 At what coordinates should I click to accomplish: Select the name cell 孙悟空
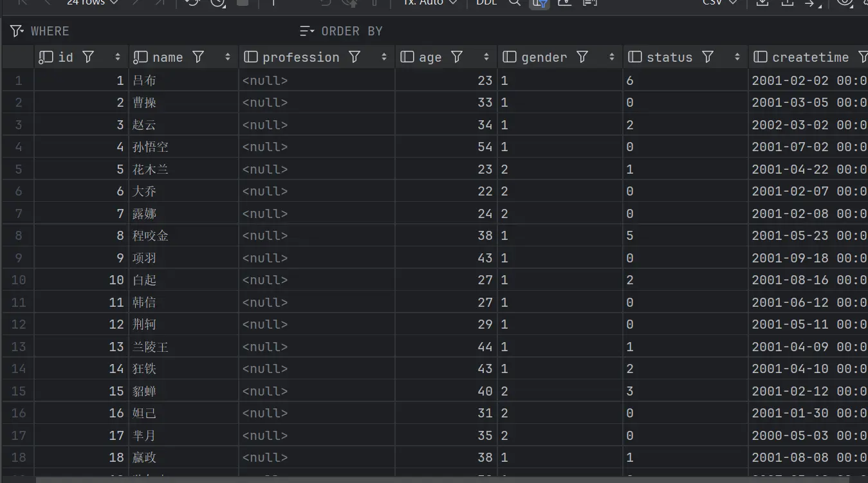(151, 147)
